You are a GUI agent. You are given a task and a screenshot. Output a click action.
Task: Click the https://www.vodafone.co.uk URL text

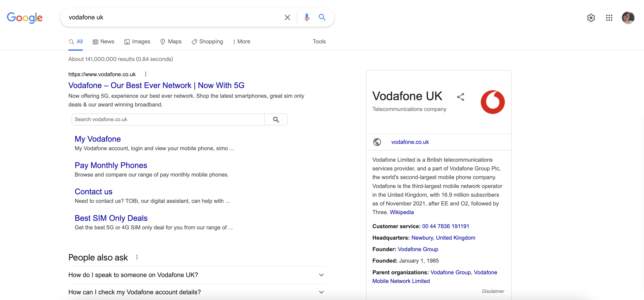102,74
